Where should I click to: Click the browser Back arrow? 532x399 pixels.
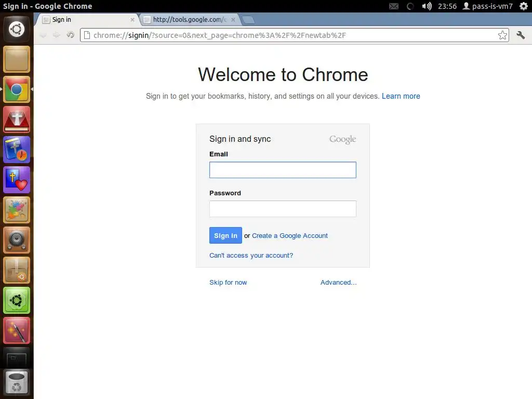[x=43, y=35]
